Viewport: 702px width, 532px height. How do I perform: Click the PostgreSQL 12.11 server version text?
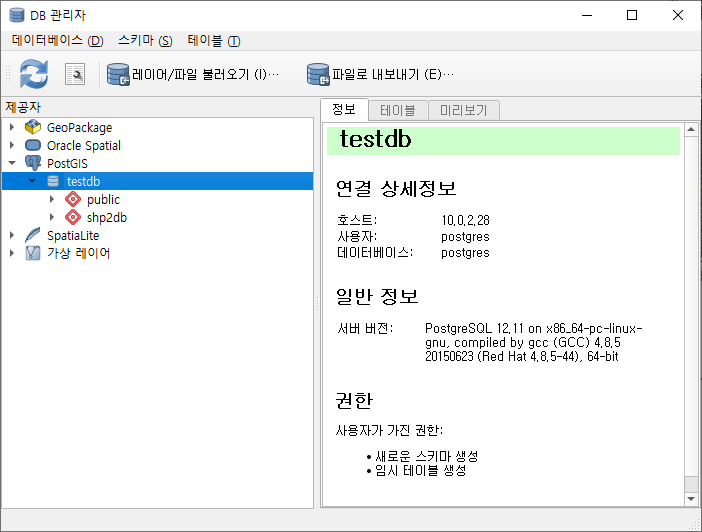click(x=533, y=342)
